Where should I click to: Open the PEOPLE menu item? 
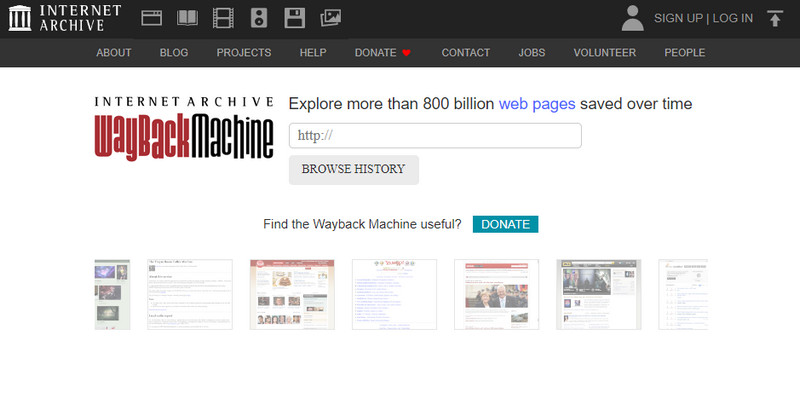tap(685, 53)
